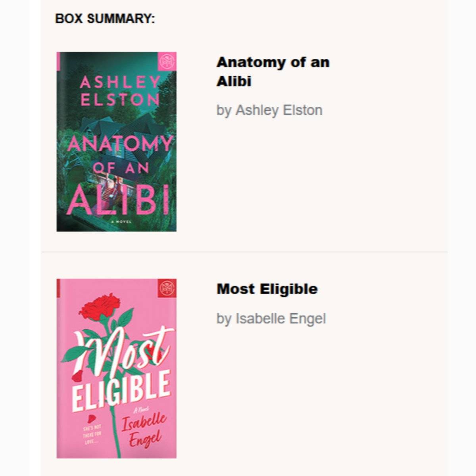
Task: Click Book of the Month badge on Anatomy cover
Action: 167,61
